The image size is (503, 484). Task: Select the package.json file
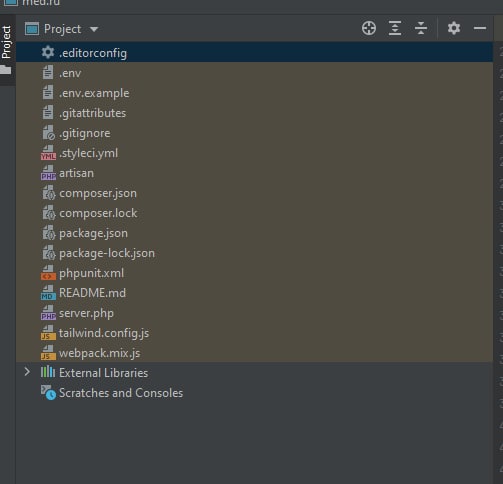point(254,233)
